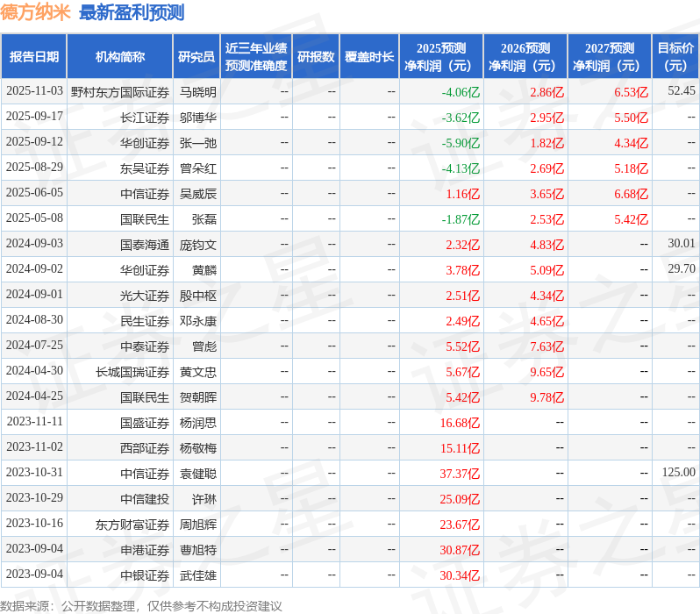
Task: Select institution 国泰海通
Action: [x=145, y=245]
